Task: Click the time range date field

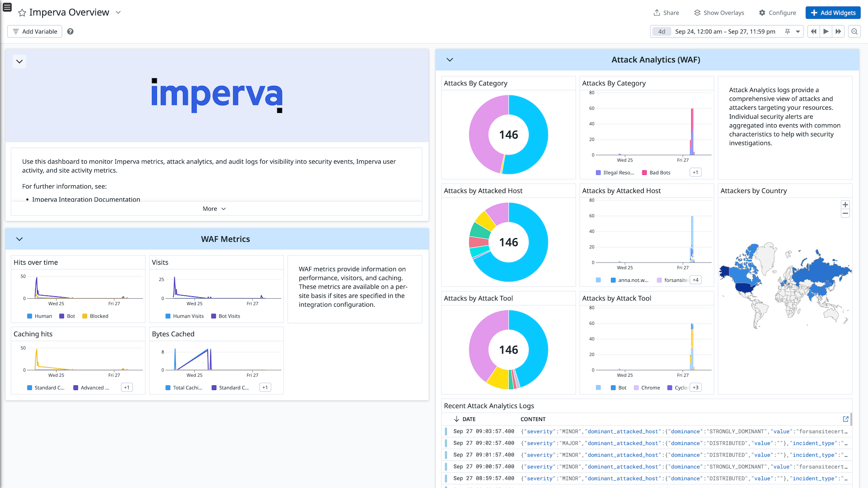Action: pyautogui.click(x=725, y=32)
